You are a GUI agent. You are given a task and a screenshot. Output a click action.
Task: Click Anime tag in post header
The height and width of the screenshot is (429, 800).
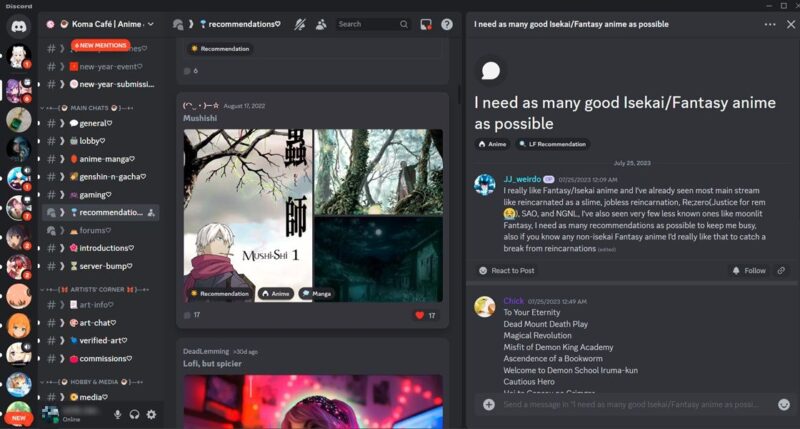pyautogui.click(x=492, y=144)
